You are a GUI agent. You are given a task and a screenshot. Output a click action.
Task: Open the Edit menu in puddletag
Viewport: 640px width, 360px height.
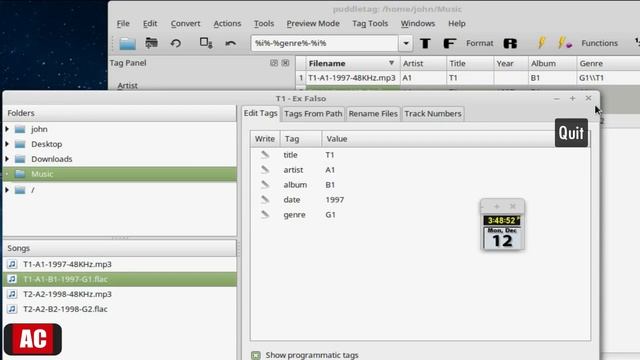pos(150,24)
